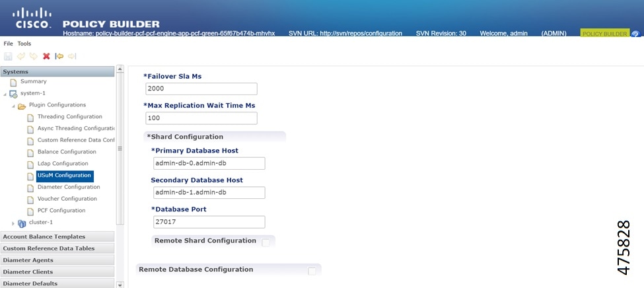Click the PCF Configuration page icon

click(30, 211)
